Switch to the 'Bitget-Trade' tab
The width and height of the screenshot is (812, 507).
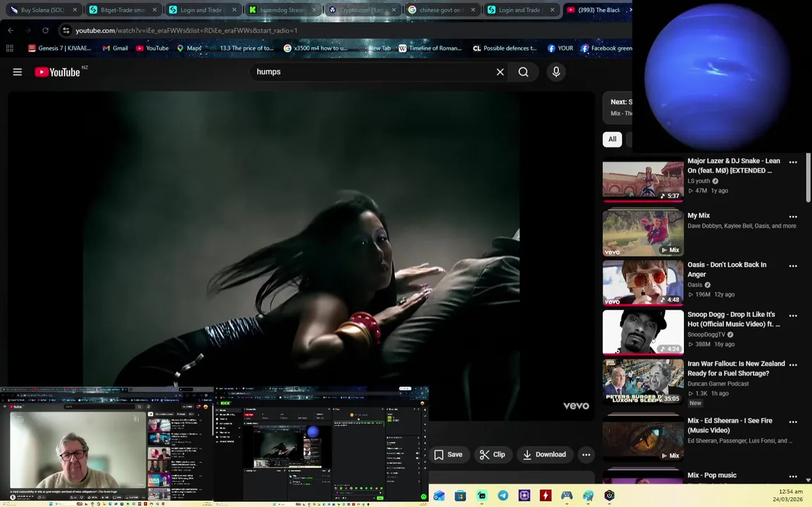pyautogui.click(x=122, y=10)
